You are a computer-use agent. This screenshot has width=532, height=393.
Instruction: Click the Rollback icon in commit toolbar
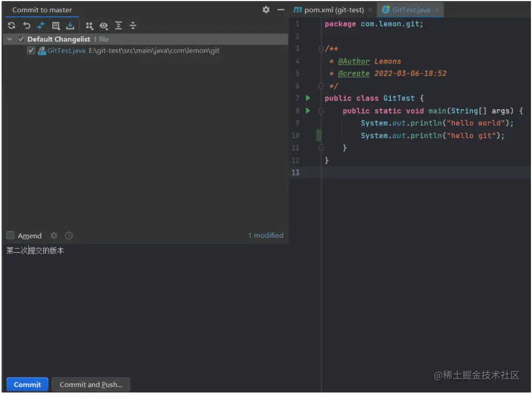(27, 26)
